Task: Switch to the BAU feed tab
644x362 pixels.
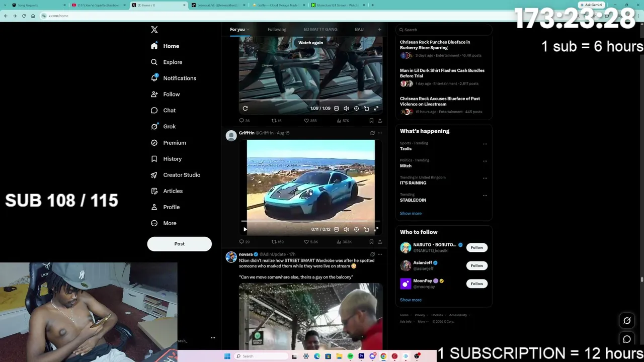Action: click(x=359, y=29)
